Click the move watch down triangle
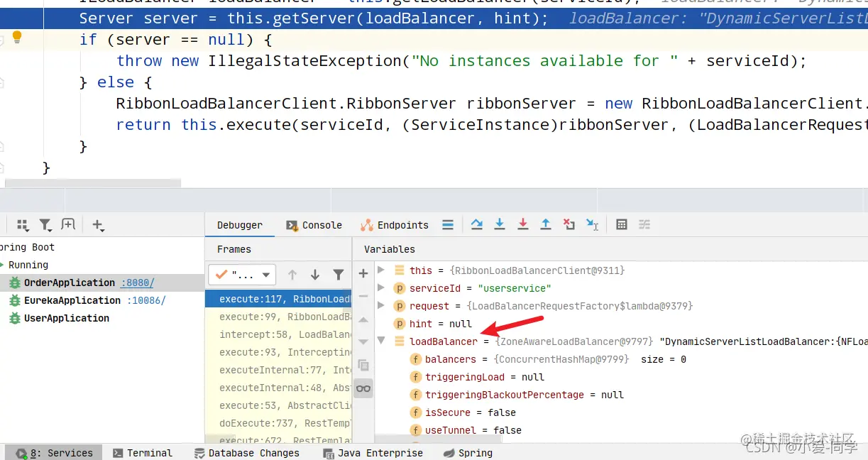This screenshot has width=868, height=460. tap(363, 342)
